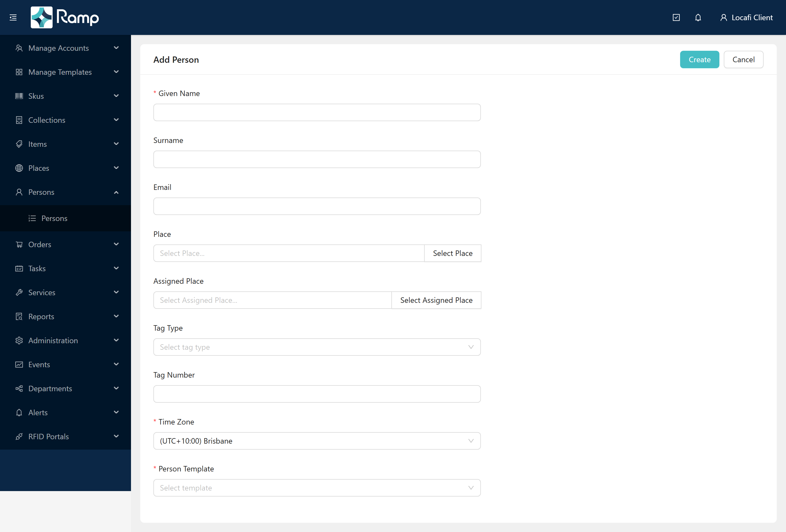This screenshot has width=786, height=532.
Task: Open the Skus menu
Action: [x=65, y=96]
